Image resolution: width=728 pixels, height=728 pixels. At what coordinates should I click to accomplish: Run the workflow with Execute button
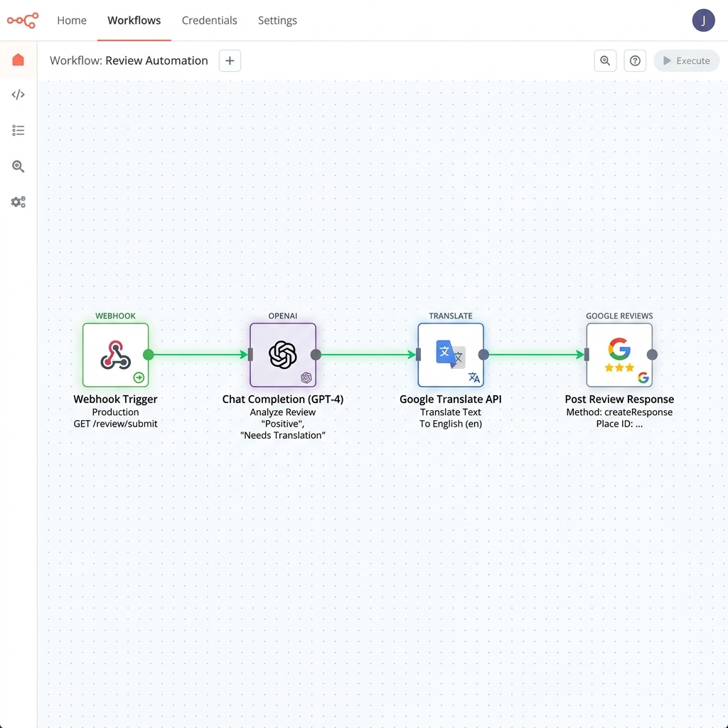pyautogui.click(x=687, y=61)
